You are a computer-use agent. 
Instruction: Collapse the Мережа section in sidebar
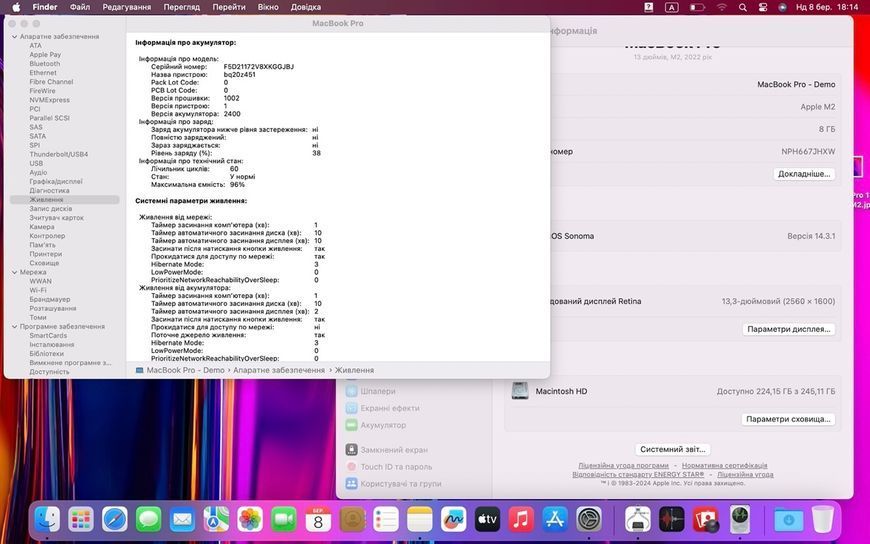[x=14, y=273]
